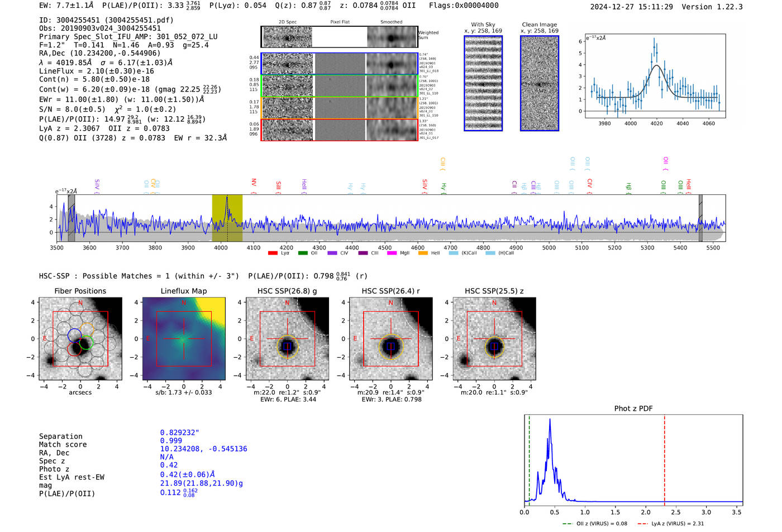This screenshot has height=532, width=782.
Task: Click the Phot z PDF plot
Action: [633, 461]
